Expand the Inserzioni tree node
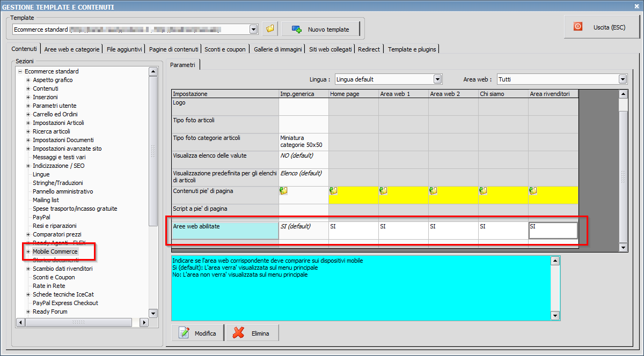The height and width of the screenshot is (356, 644). [28, 97]
